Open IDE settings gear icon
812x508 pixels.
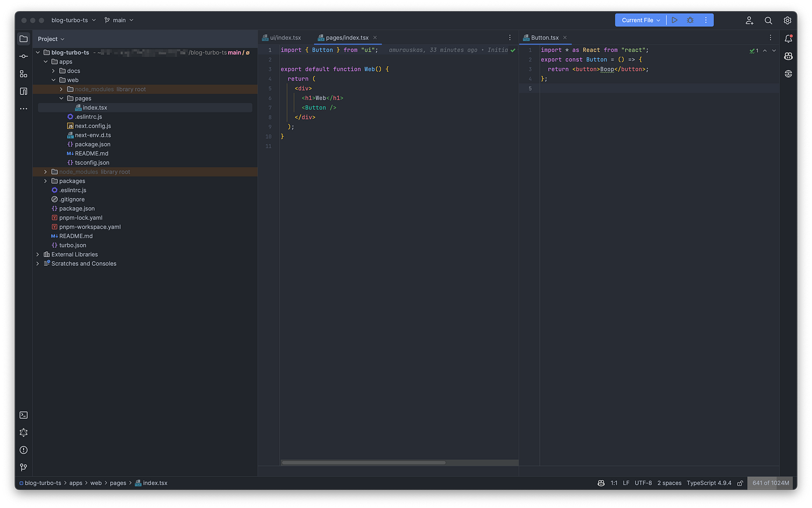coord(787,20)
